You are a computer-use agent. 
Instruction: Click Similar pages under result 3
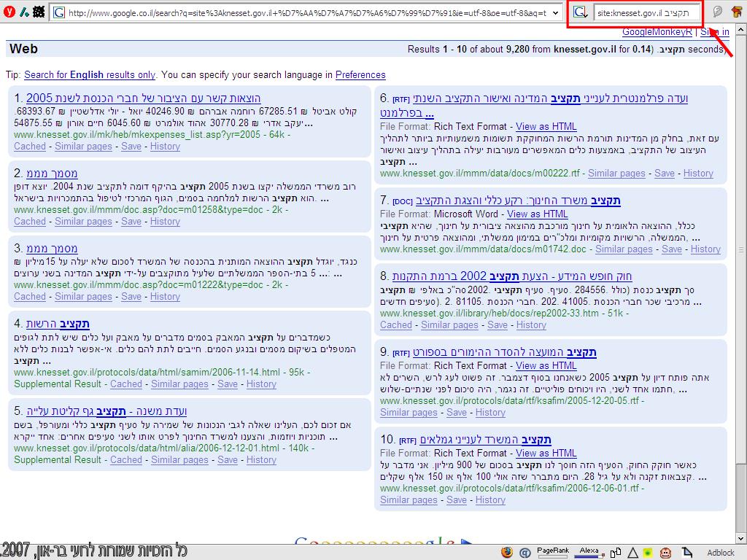[83, 297]
